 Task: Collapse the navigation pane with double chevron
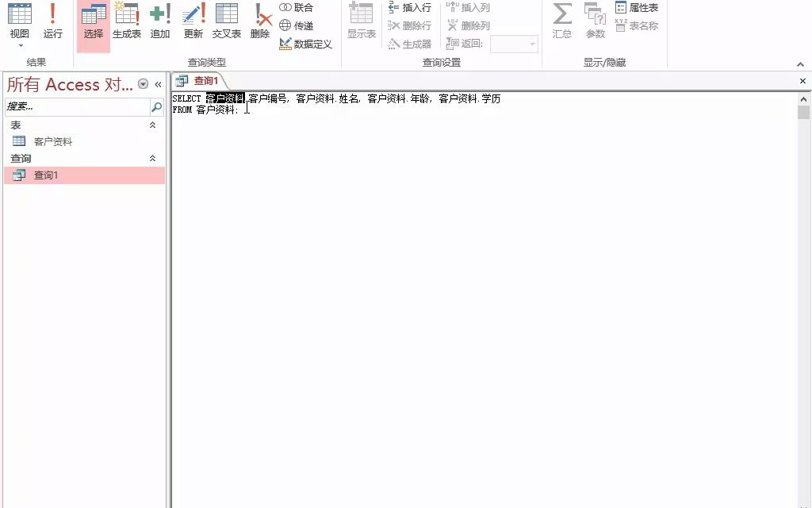coord(158,84)
